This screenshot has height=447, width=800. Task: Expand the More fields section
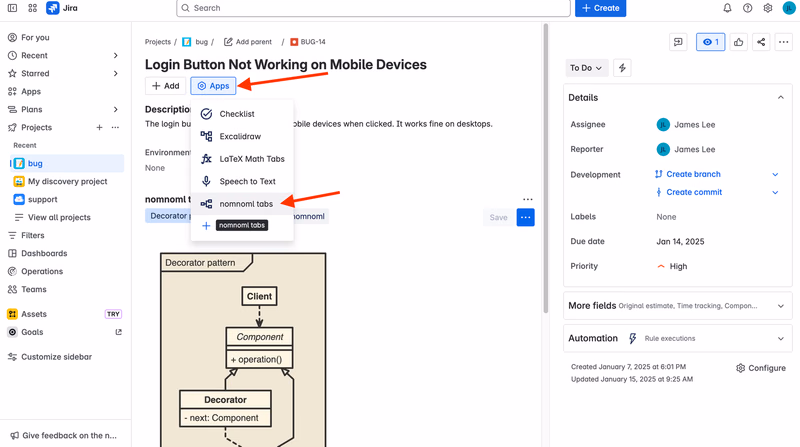click(x=781, y=306)
